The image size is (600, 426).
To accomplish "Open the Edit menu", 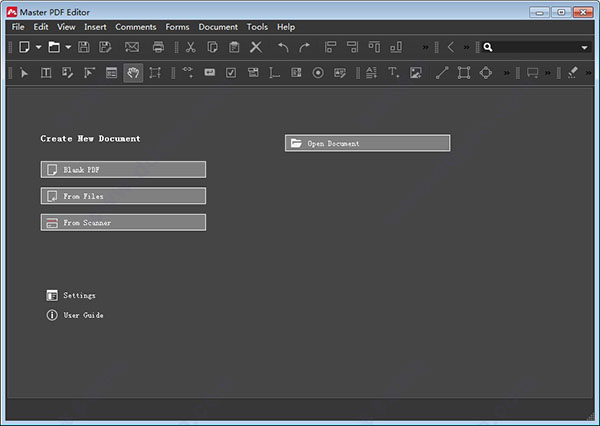I will click(x=41, y=27).
